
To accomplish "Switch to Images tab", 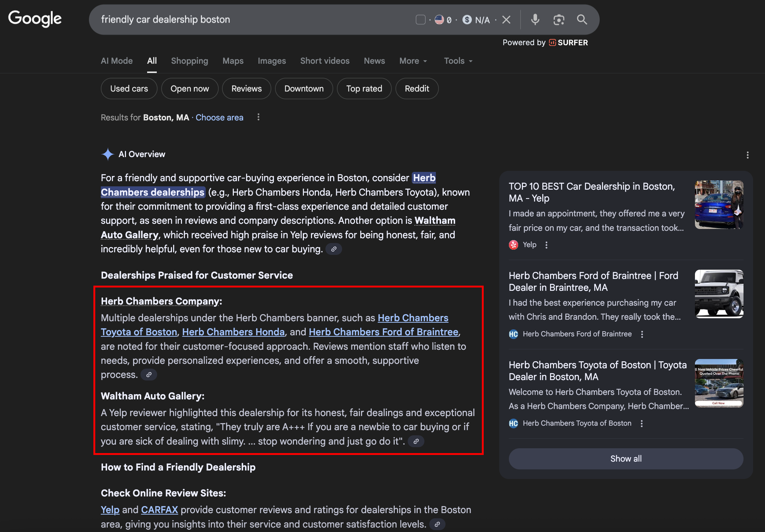I will click(272, 61).
